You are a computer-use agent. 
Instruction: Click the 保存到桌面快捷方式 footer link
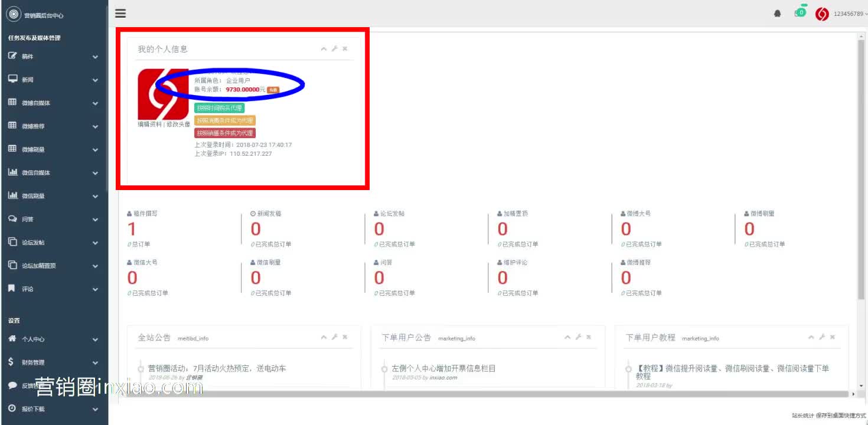(x=841, y=416)
